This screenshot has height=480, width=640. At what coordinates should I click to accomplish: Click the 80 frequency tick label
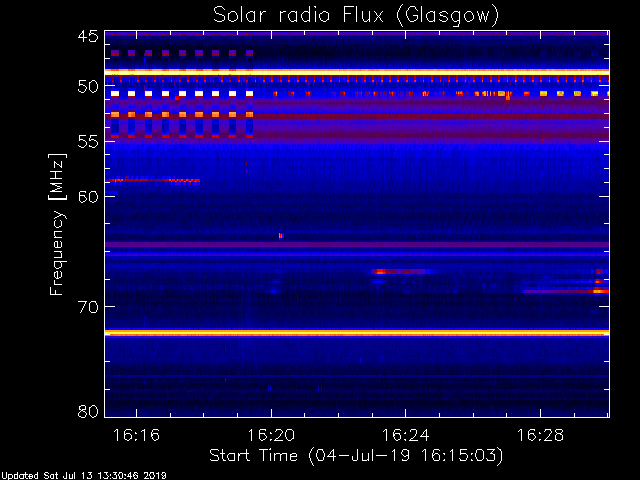(88, 411)
